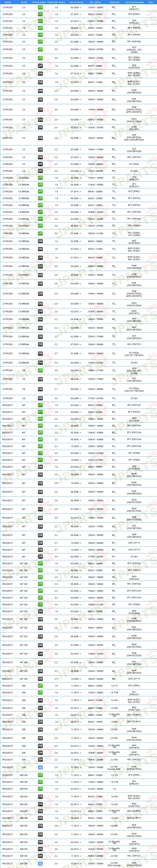This screenshot has height=868, width=157.
Task: Sort by the Moc silnika column header
Action: point(95,2)
